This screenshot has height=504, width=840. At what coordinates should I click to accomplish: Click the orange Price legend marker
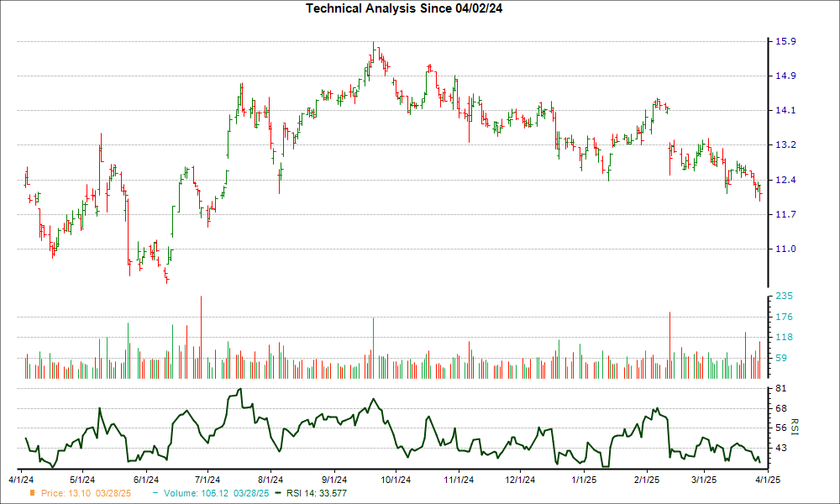[x=33, y=493]
